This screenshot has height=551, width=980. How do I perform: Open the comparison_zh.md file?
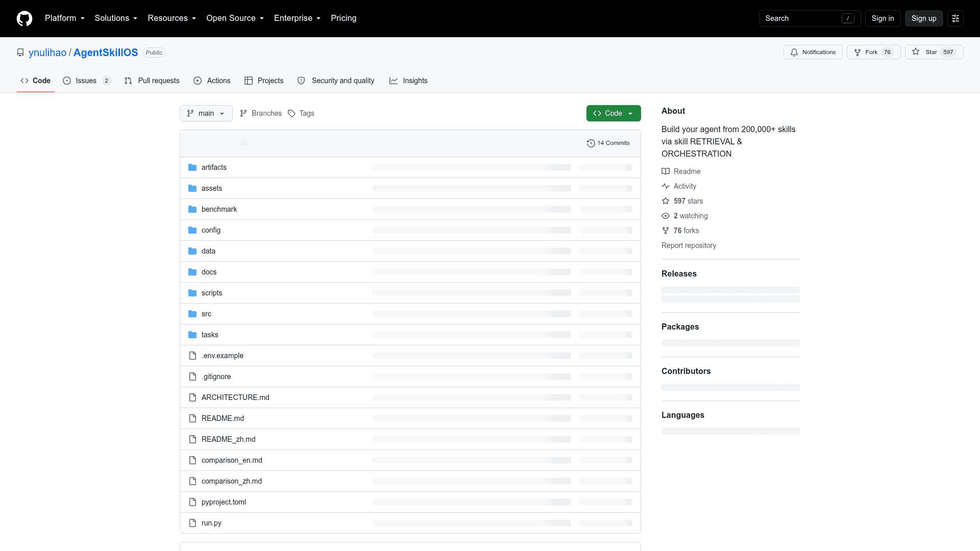(232, 481)
